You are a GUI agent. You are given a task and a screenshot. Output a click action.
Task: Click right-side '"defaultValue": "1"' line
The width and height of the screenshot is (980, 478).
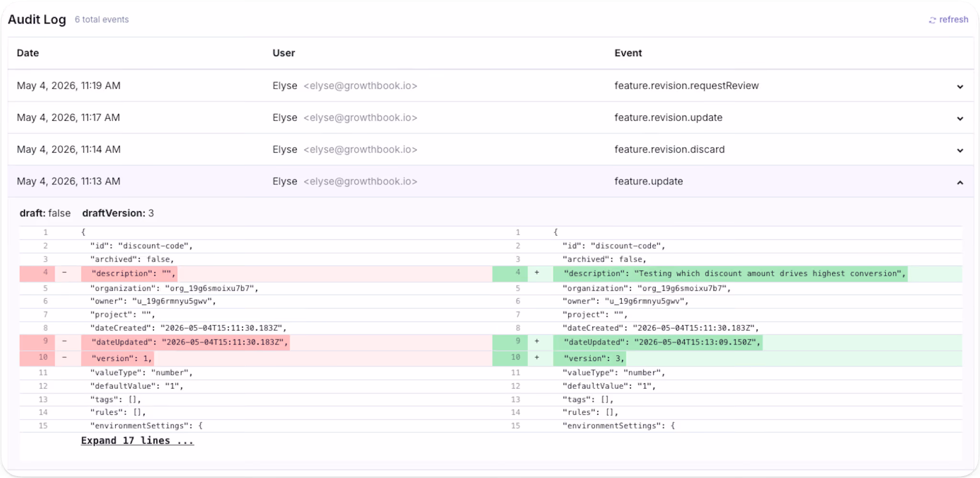pyautogui.click(x=609, y=386)
